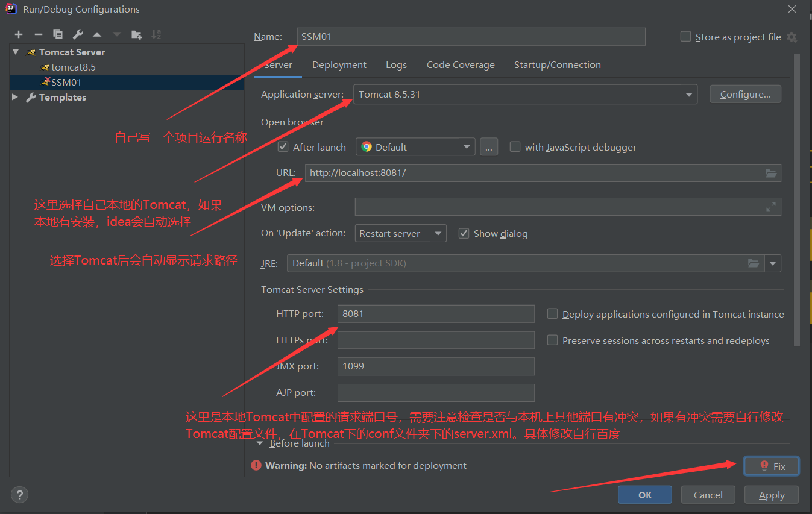Image resolution: width=812 pixels, height=514 pixels.
Task: Expand the VM options field icon
Action: pos(771,207)
